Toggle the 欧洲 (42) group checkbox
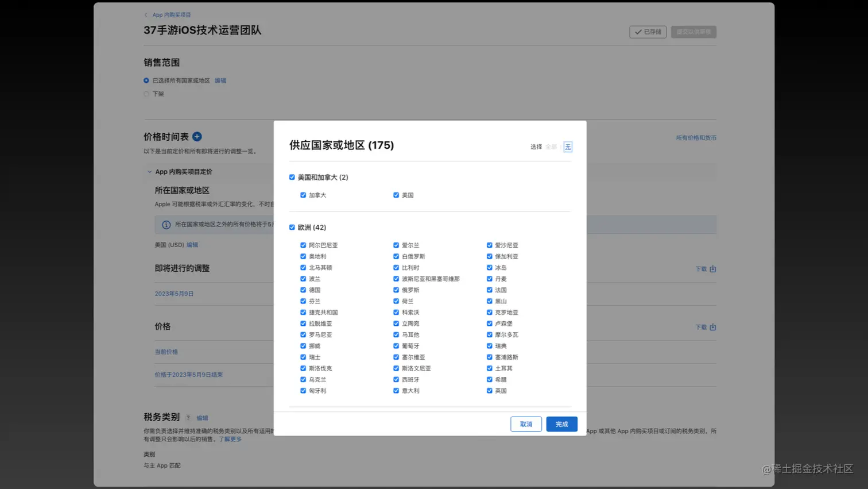Screen dimensions: 868x489 click(292, 228)
